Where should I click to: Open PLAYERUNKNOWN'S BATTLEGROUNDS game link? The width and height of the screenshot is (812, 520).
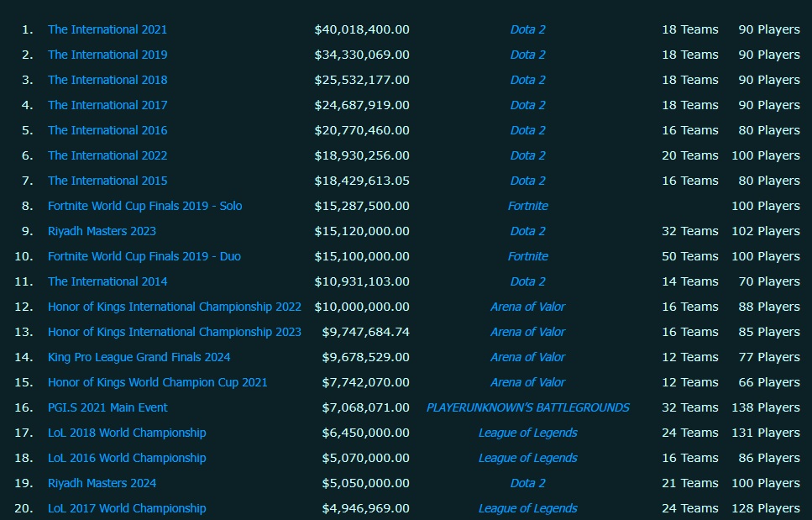(527, 407)
